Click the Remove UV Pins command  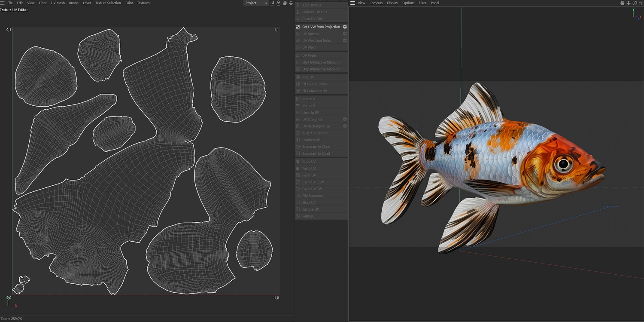[321, 12]
